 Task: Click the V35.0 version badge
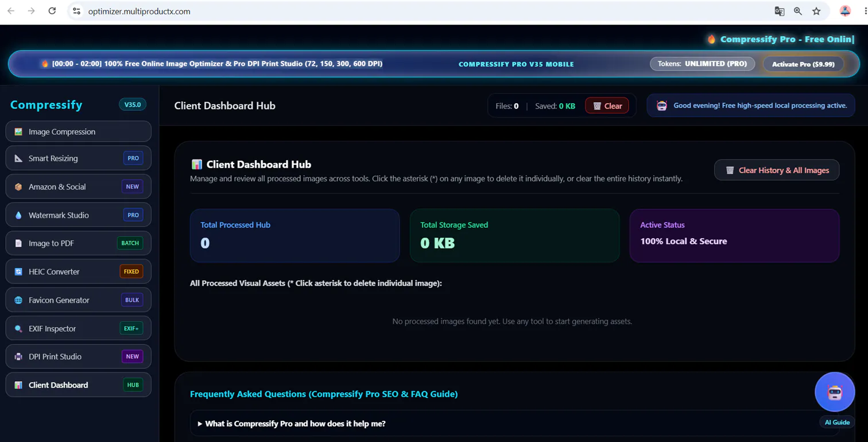[133, 104]
